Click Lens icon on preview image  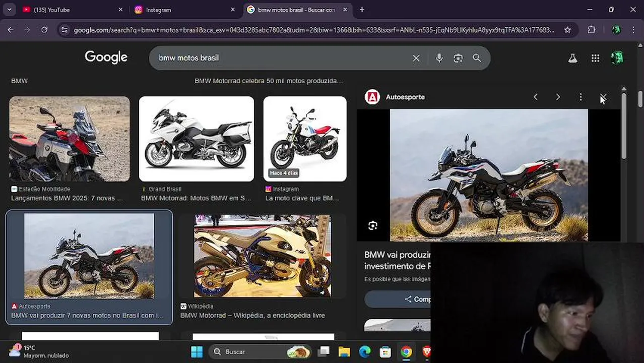(373, 225)
